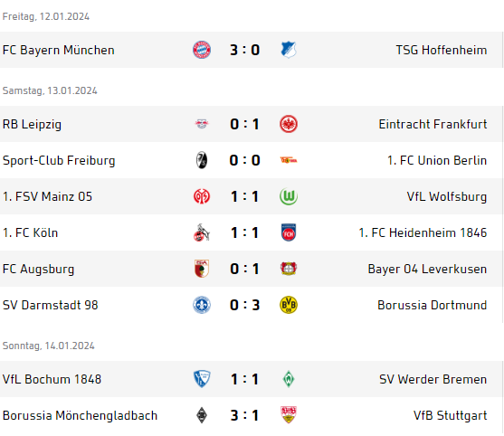This screenshot has width=504, height=436.
Task: Open the Borussia Mönchengladbach team name
Action: [x=80, y=415]
